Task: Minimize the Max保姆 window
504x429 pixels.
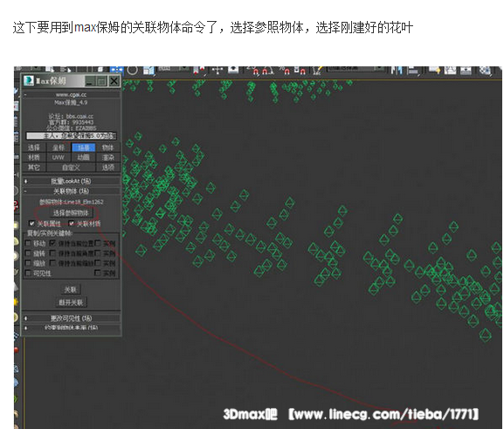Action: point(89,80)
